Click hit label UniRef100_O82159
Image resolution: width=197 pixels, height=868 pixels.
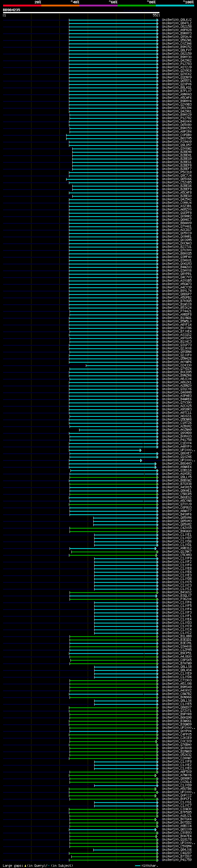177,54
